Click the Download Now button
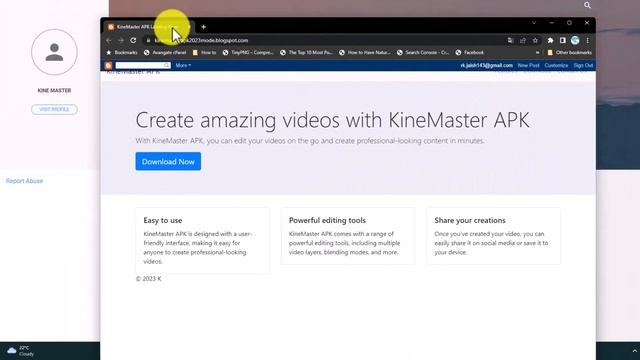The width and height of the screenshot is (640, 360). 168,162
